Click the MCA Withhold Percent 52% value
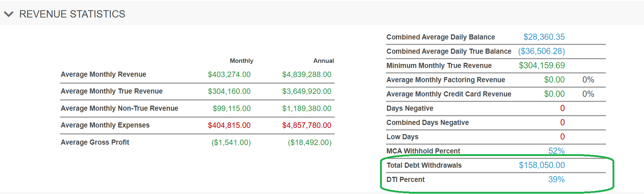Viewport: 644px width, 194px height. pyautogui.click(x=556, y=151)
